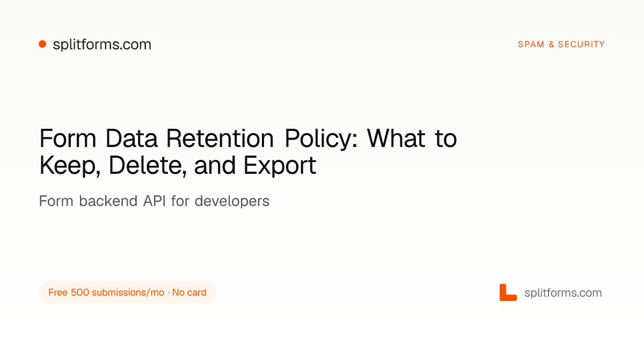
Task: Click the word 'SPAM' in the orange label
Action: point(531,45)
